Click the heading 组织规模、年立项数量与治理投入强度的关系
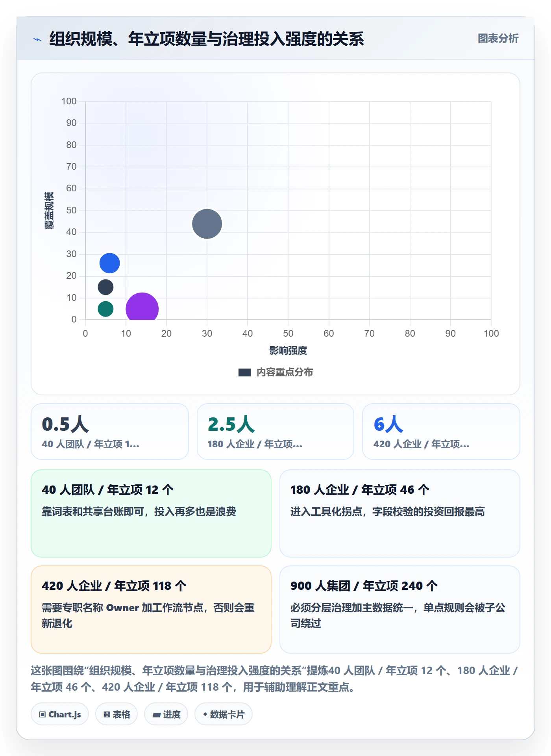The height and width of the screenshot is (756, 551). pyautogui.click(x=207, y=39)
